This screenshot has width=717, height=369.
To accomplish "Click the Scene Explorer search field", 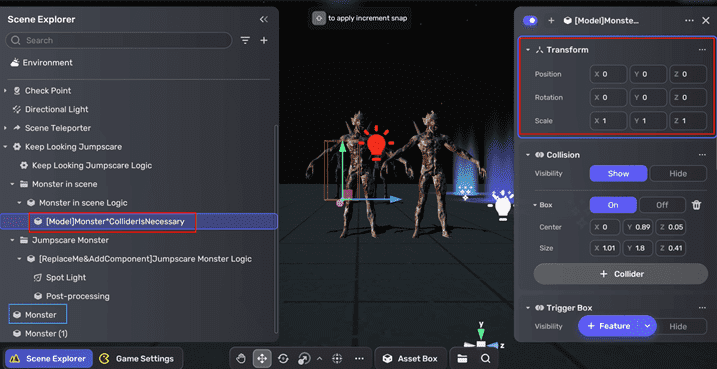I will click(118, 41).
